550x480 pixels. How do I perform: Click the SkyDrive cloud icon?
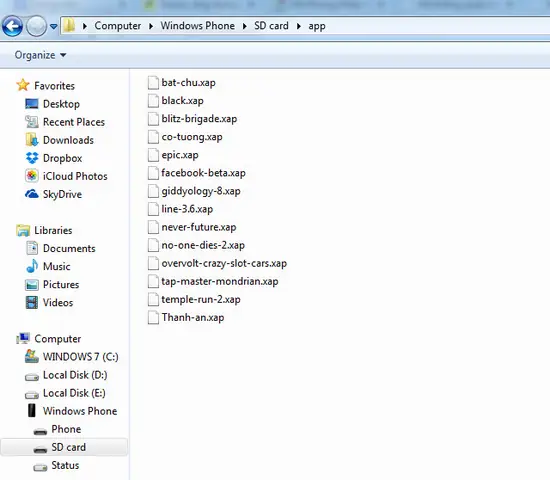coord(32,194)
